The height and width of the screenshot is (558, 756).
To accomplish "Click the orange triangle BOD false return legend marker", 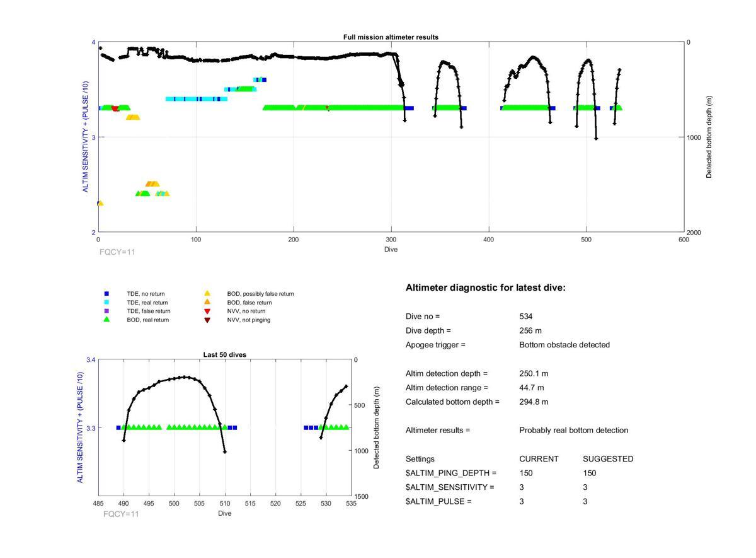I will 207,303.
